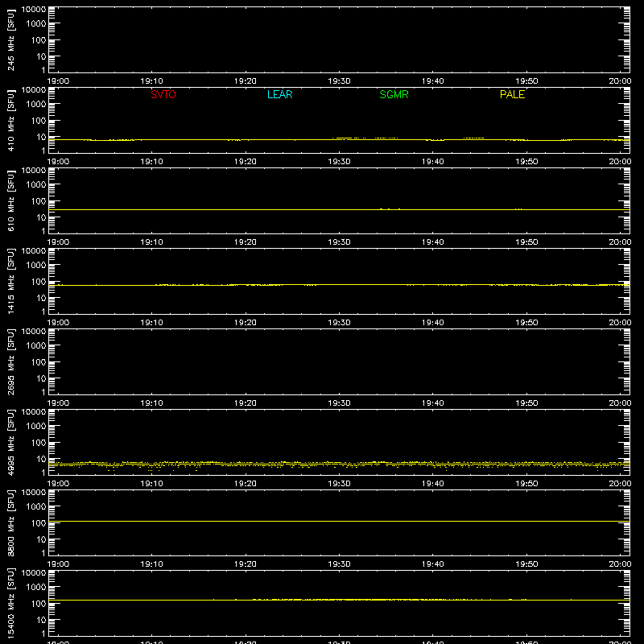Click 19:30 time label under 4995 MHz panel
The image size is (644, 644).
[x=339, y=484]
